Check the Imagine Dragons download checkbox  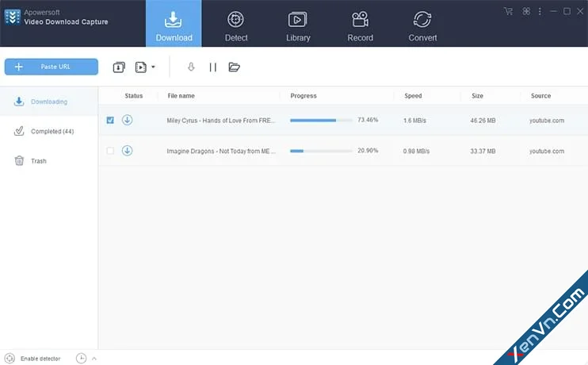pyautogui.click(x=110, y=151)
